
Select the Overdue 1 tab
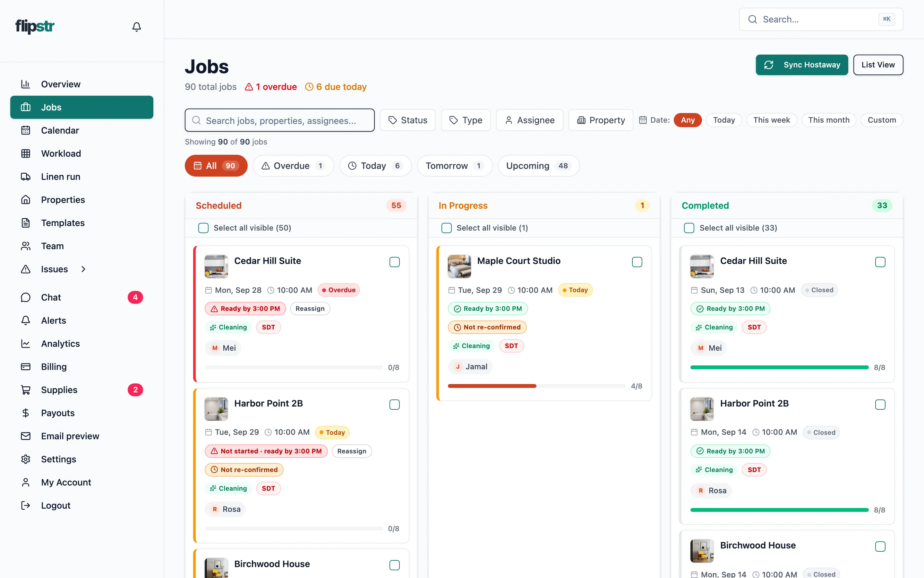pyautogui.click(x=293, y=165)
